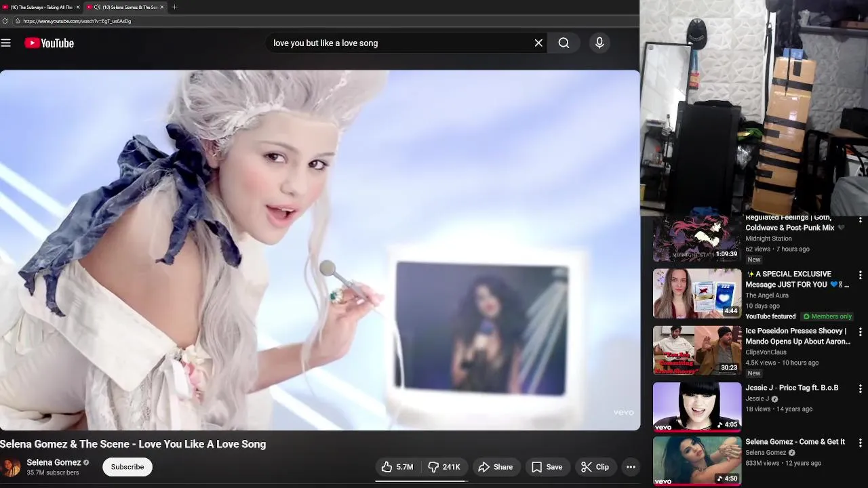Click the video title Love You Like A Love Song
The width and height of the screenshot is (868, 488).
click(x=133, y=444)
